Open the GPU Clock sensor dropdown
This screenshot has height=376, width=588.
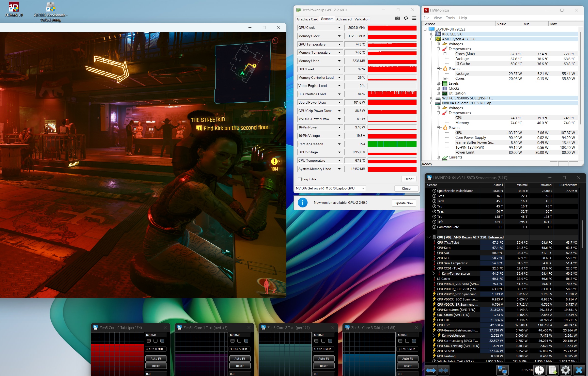339,28
